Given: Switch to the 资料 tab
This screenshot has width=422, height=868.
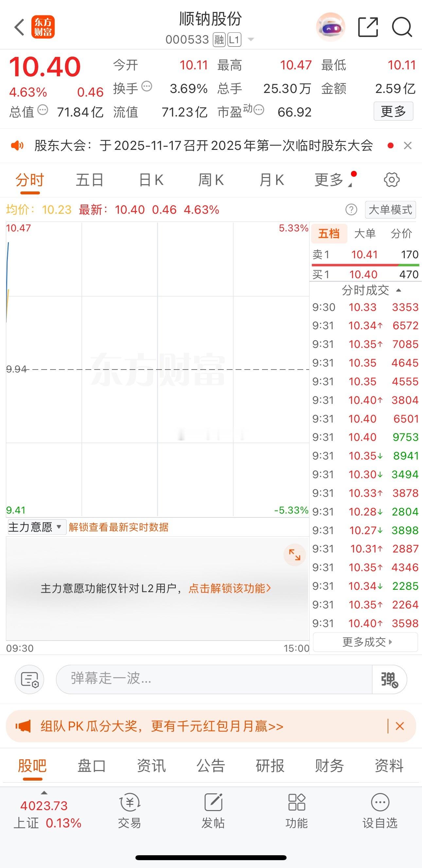Looking at the screenshot, I should [389, 766].
